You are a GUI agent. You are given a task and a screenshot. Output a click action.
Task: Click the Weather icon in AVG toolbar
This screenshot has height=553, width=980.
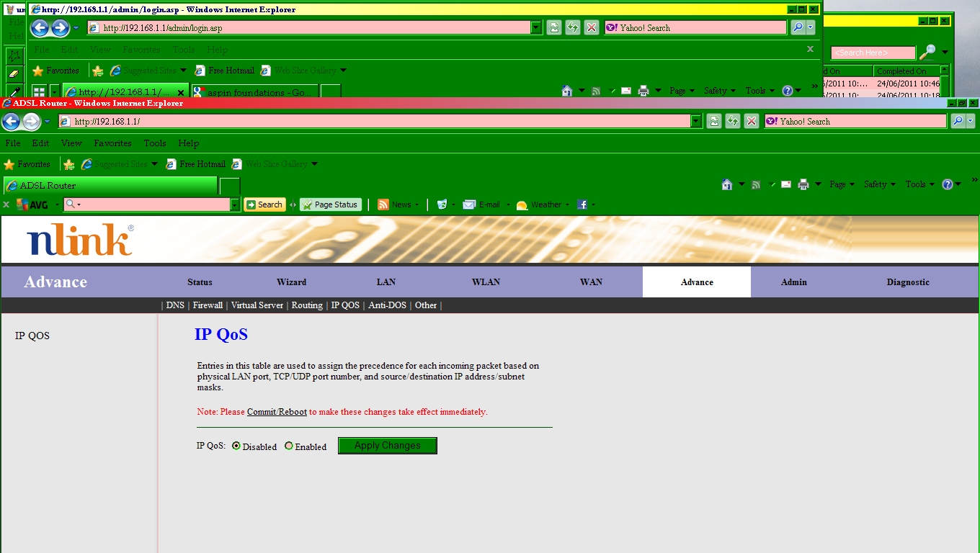(x=522, y=205)
